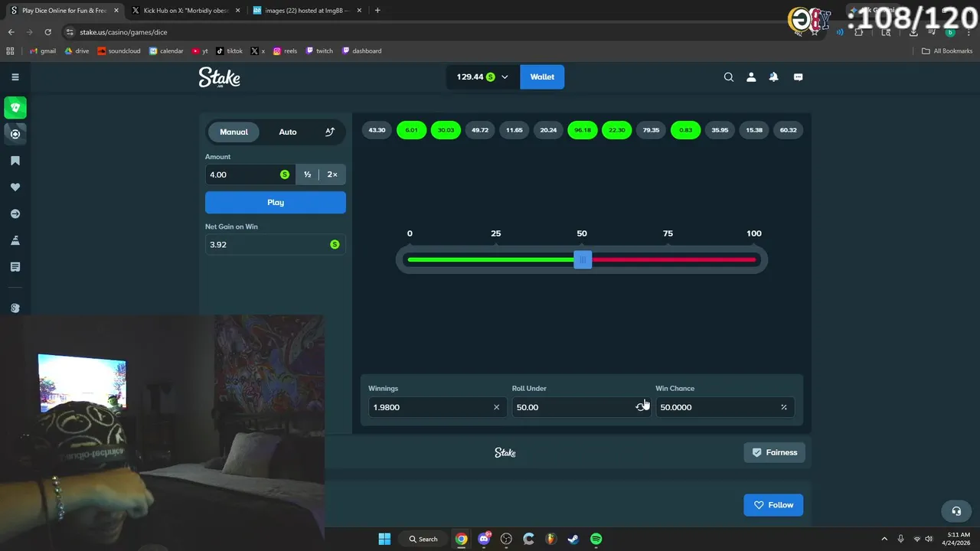The image size is (980, 551).
Task: Open Discord in the taskbar
Action: [484, 539]
